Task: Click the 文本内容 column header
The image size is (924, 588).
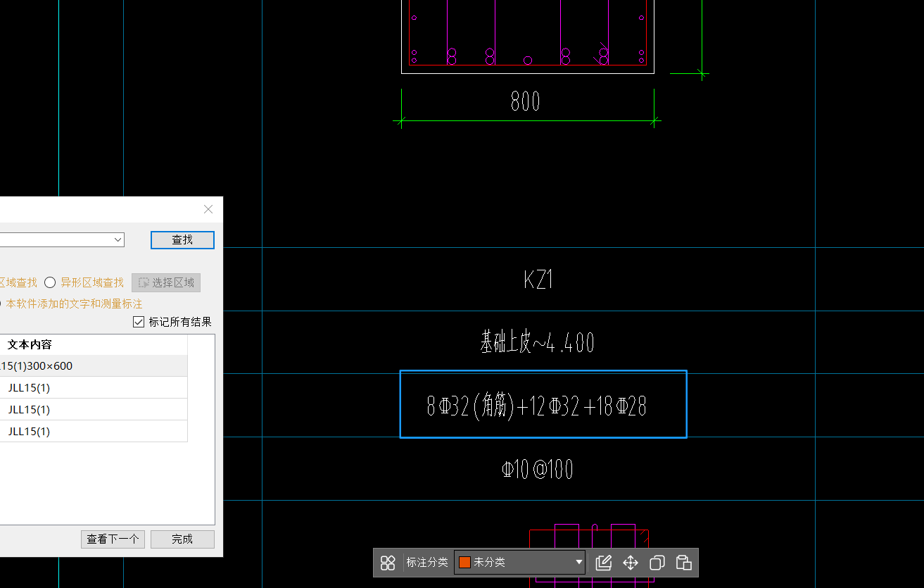Action: (30, 345)
